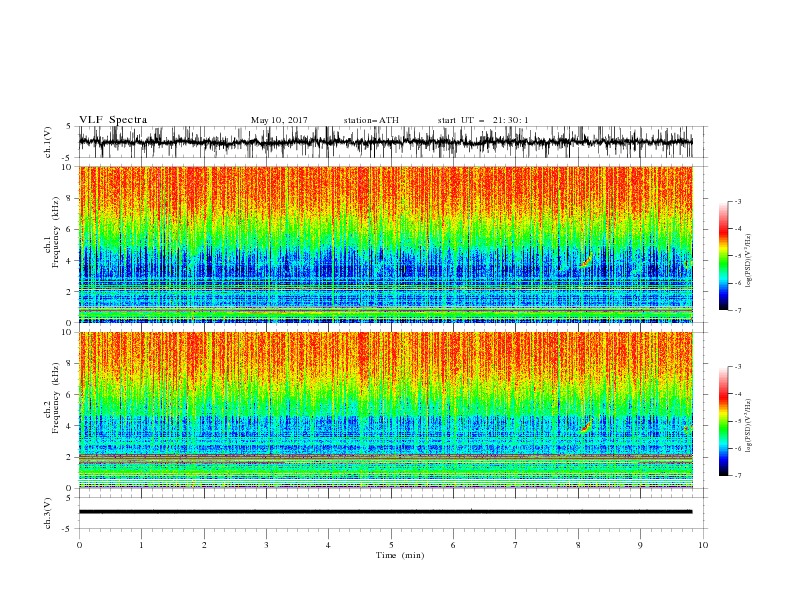Viewport: 792px width, 612px height.
Task: Click time axis tick label "7"
Action: (x=516, y=545)
